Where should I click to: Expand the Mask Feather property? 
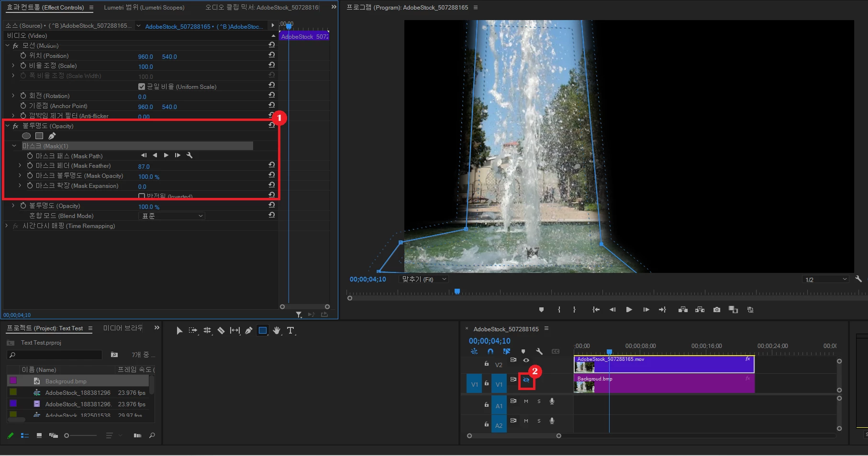pos(20,165)
